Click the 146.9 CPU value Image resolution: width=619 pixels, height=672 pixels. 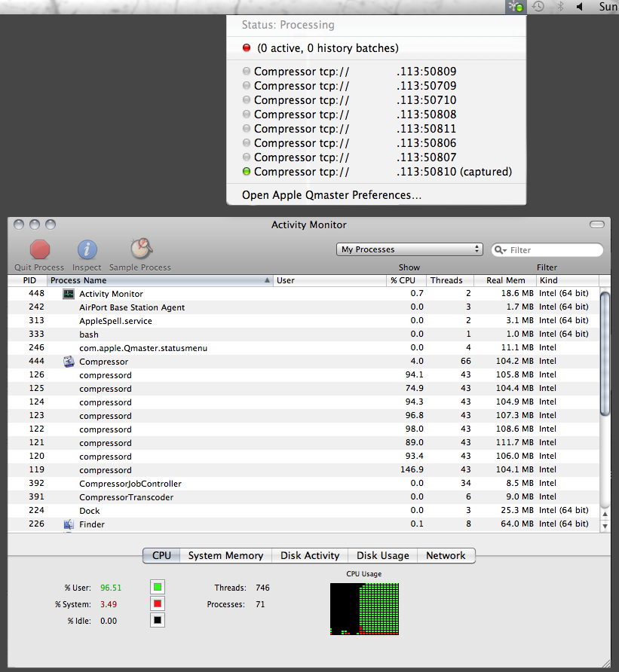412,469
